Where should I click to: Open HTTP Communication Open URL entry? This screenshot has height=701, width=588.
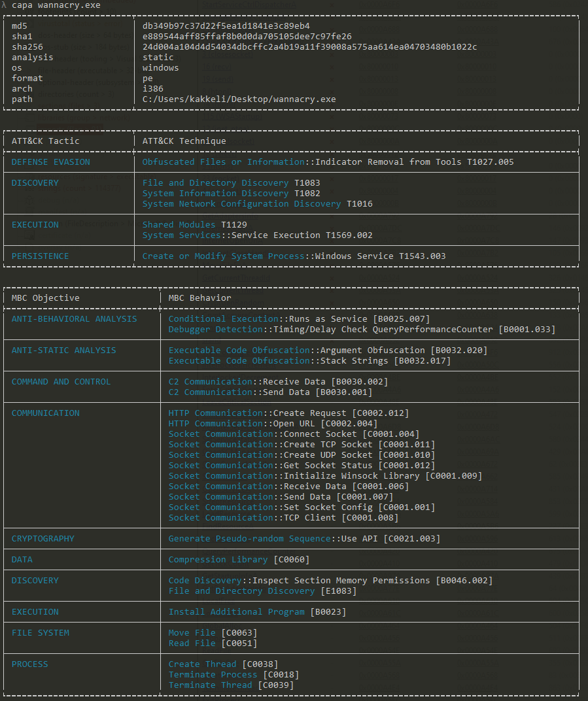(x=273, y=424)
